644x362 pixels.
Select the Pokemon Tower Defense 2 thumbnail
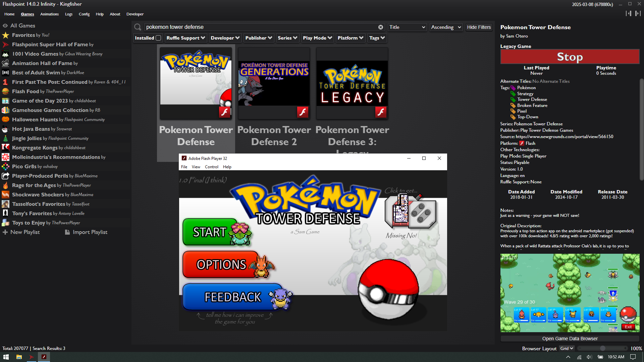pos(274,83)
